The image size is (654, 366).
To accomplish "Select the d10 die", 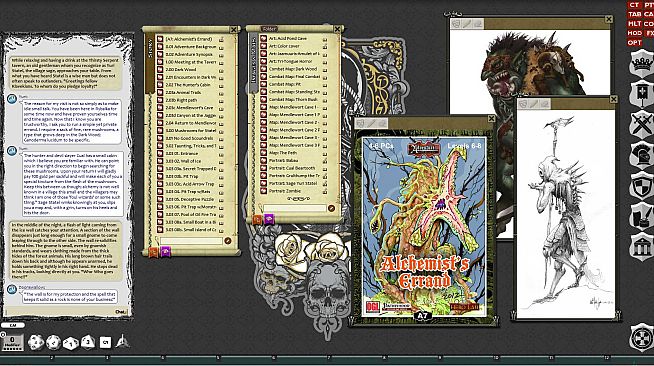I will (70, 343).
